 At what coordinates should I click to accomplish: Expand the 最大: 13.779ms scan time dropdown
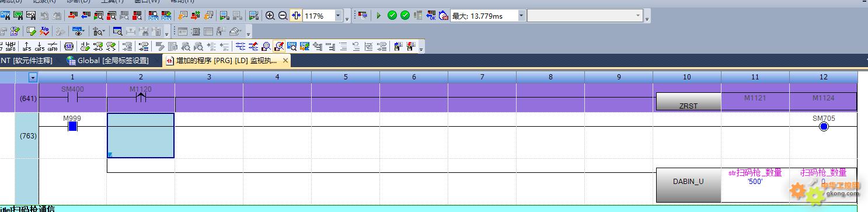[x=521, y=16]
